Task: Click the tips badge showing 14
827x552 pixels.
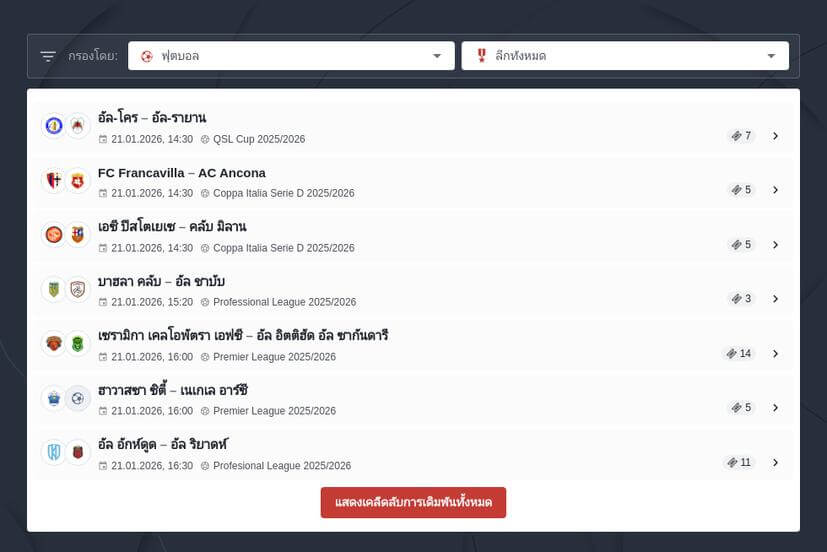Action: coord(739,353)
